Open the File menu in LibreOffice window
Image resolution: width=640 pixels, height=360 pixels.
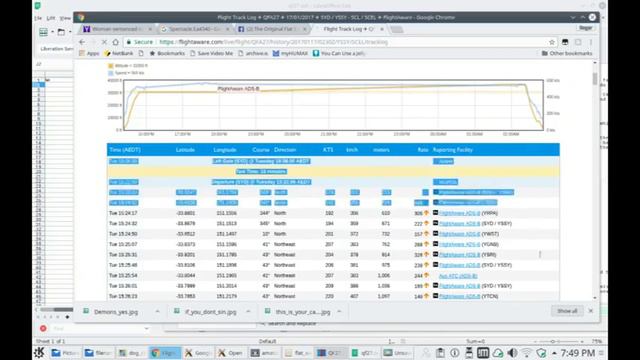tap(38, 18)
